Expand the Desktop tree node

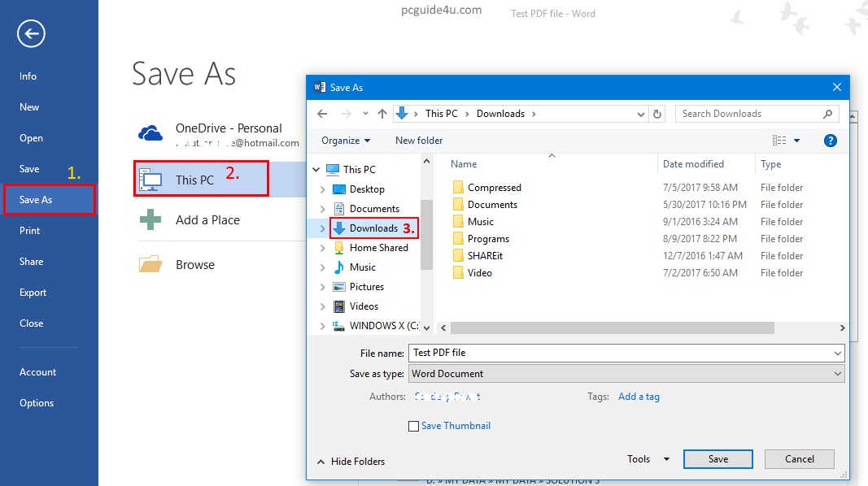[323, 189]
